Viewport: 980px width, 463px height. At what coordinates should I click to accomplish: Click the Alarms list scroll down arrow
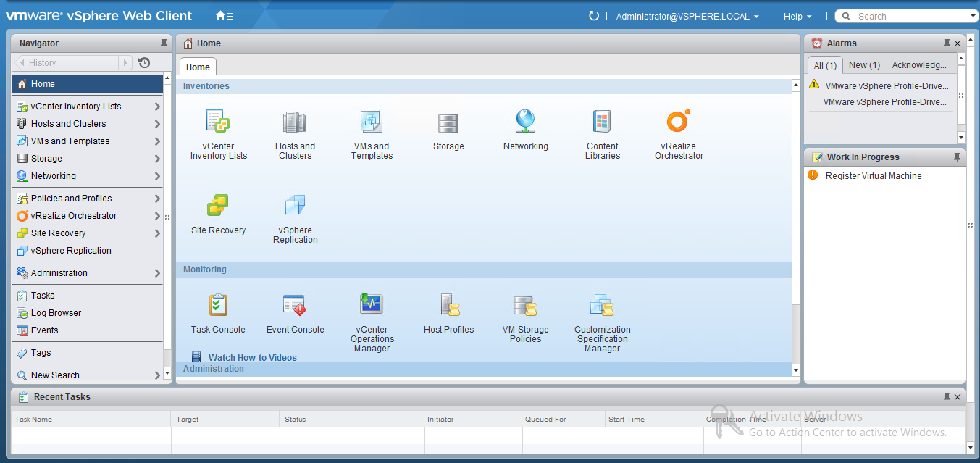[961, 138]
